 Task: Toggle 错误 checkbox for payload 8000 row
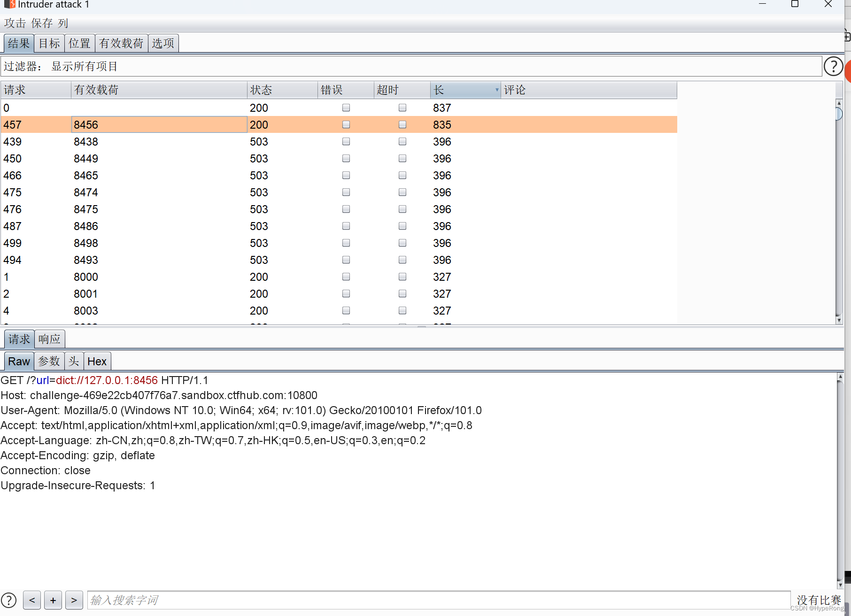[x=346, y=277]
